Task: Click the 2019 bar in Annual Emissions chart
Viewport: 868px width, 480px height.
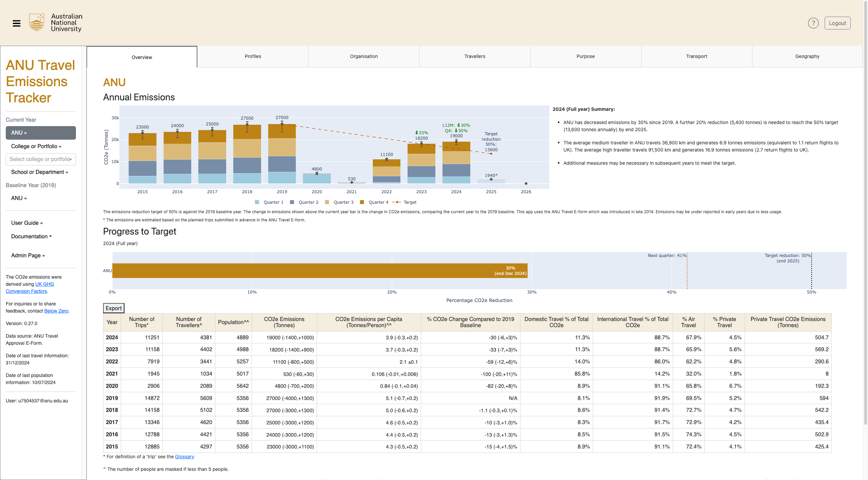Action: pos(282,154)
